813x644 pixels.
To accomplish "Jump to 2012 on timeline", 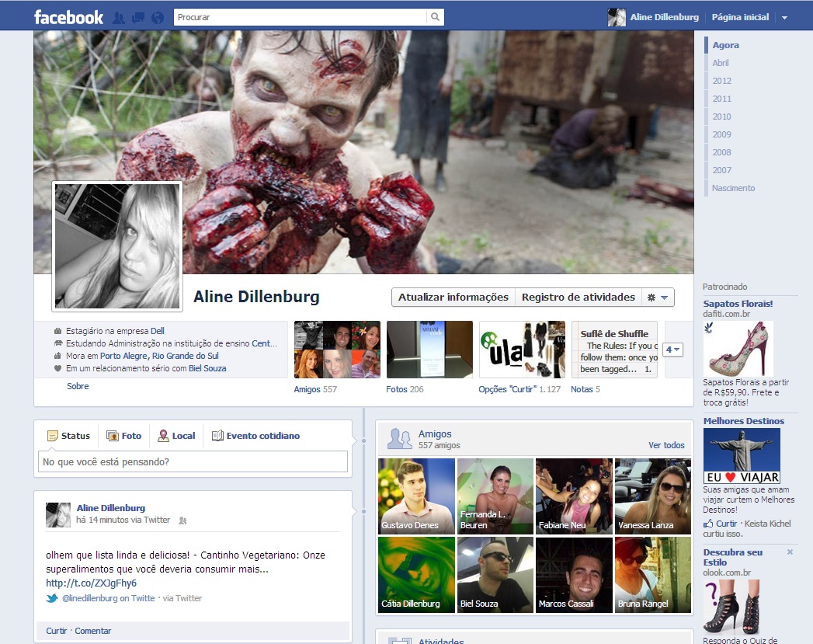I will pos(721,81).
